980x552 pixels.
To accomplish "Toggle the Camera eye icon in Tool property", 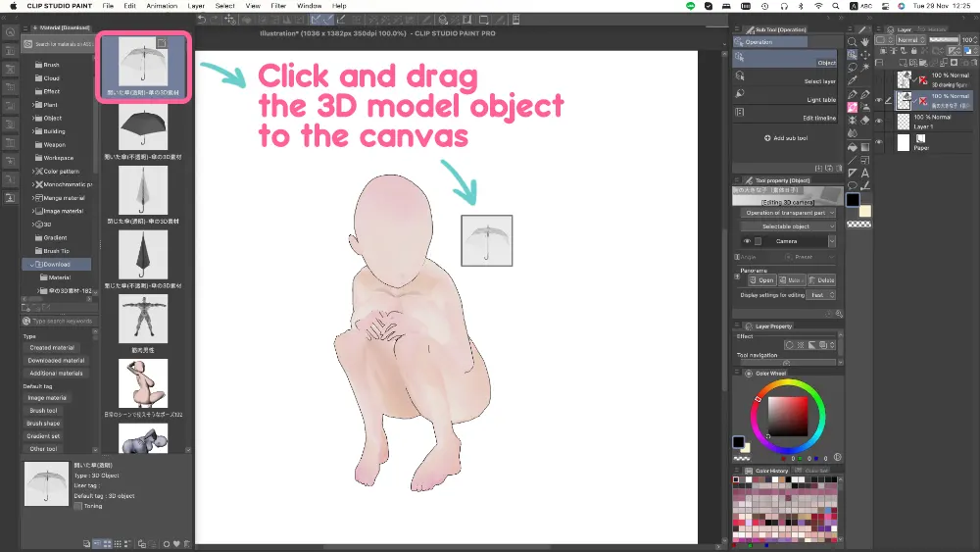I will click(747, 241).
